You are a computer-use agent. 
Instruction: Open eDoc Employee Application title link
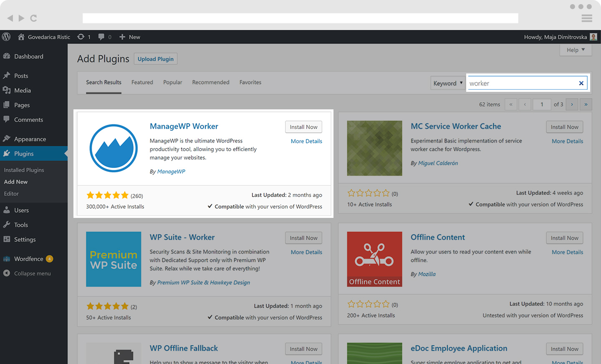click(x=459, y=348)
